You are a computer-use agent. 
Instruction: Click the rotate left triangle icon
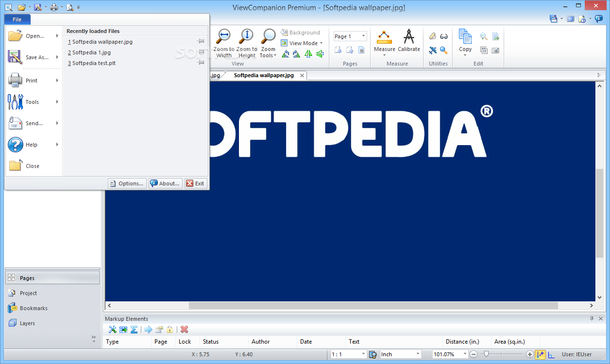pos(286,54)
